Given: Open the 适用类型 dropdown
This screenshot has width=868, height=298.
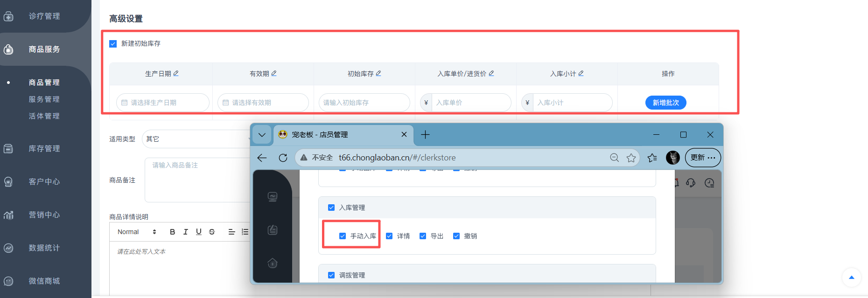Looking at the screenshot, I should pos(196,139).
